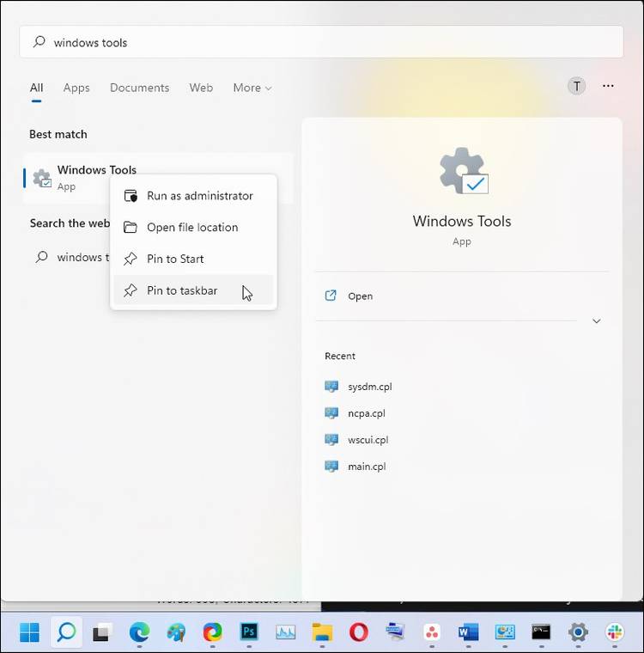Expand more actions chevron under Open

coord(596,321)
